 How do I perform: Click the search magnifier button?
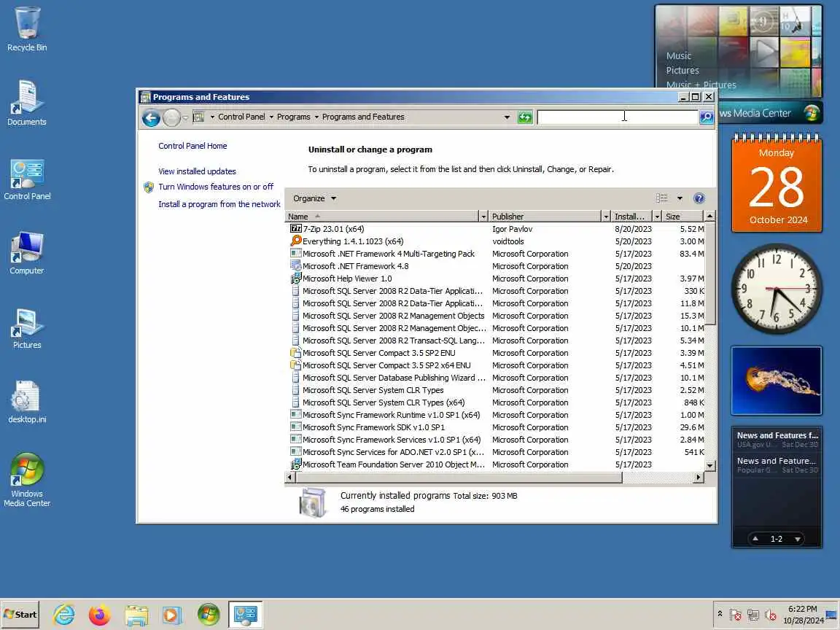(707, 117)
